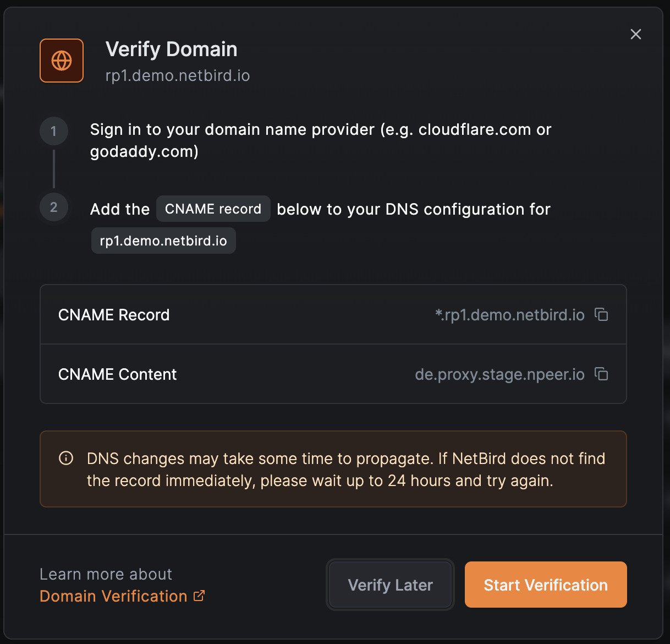Image resolution: width=670 pixels, height=644 pixels.
Task: Copy the CNAME Content value
Action: [x=601, y=374]
